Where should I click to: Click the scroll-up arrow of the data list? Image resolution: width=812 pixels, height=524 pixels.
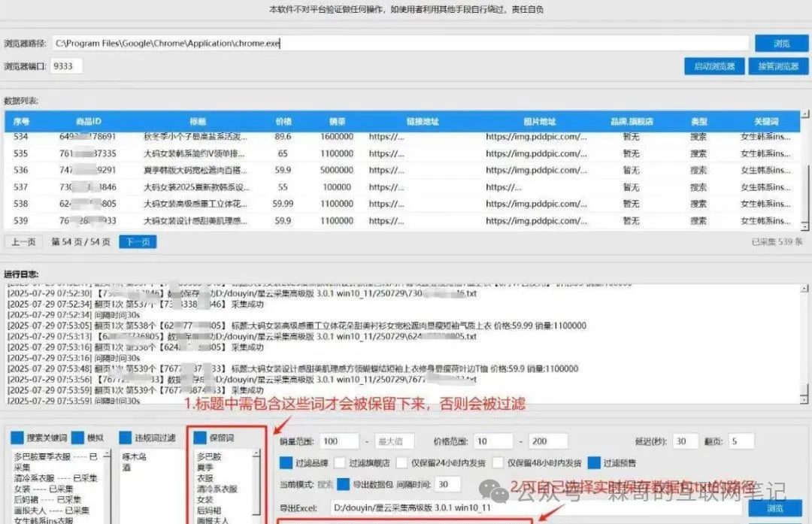805,115
